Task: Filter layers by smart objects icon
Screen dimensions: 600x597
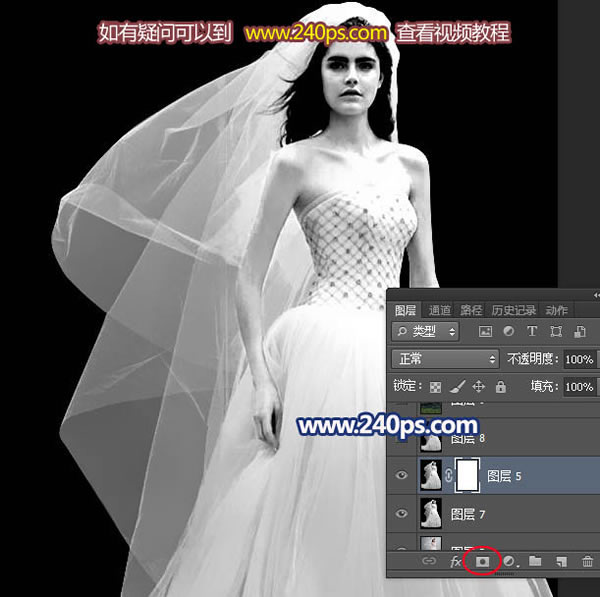Action: point(580,331)
